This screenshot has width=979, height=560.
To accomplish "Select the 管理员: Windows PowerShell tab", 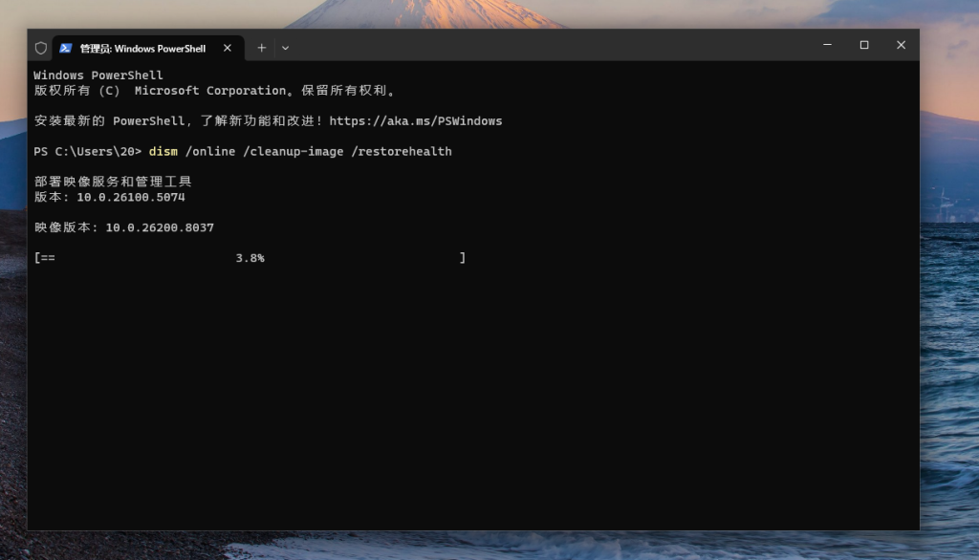I will point(148,48).
